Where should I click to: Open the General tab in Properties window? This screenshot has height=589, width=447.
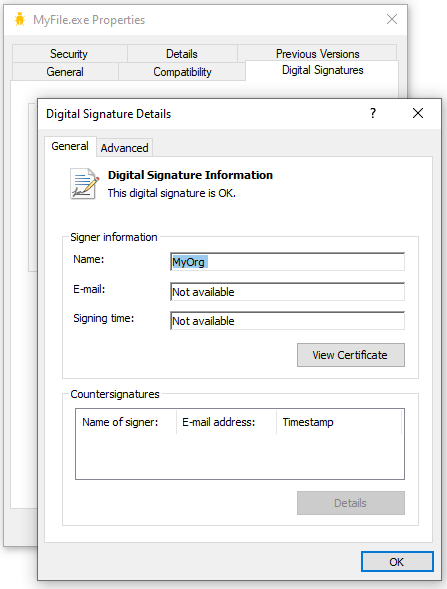click(65, 71)
